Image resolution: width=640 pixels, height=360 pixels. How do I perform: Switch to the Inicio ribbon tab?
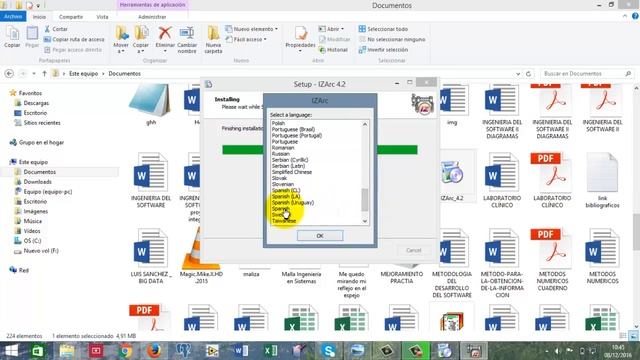point(39,17)
